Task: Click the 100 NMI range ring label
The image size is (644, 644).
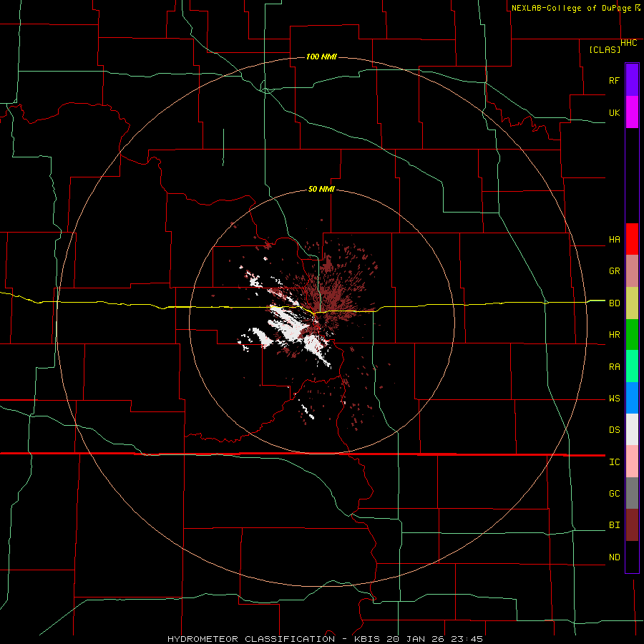Action: [x=321, y=57]
